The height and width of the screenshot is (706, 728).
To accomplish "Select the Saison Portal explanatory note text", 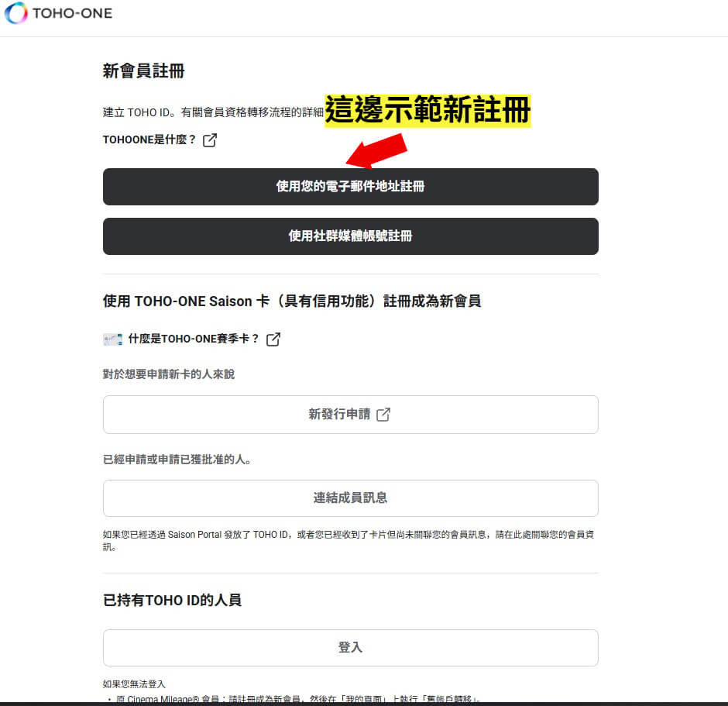I will pos(349,541).
